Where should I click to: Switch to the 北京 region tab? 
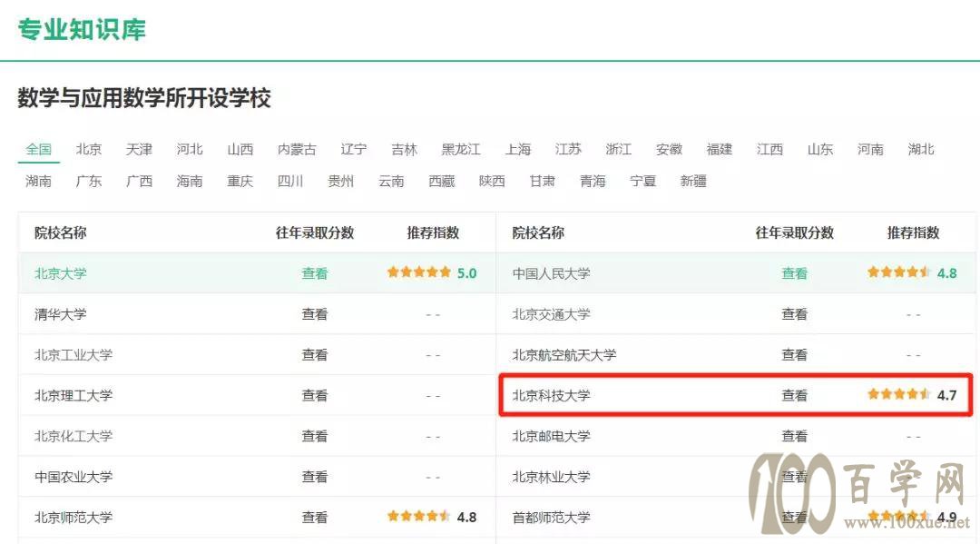tap(89, 150)
